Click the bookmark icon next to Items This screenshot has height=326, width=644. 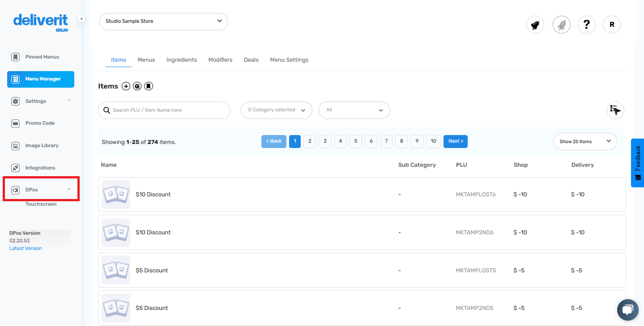148,86
